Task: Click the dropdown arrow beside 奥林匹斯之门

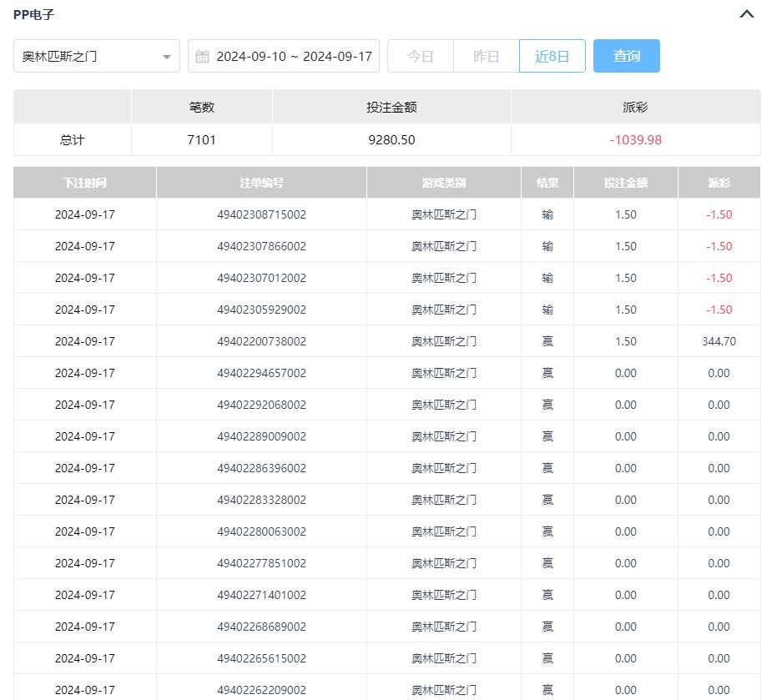Action: (166, 57)
